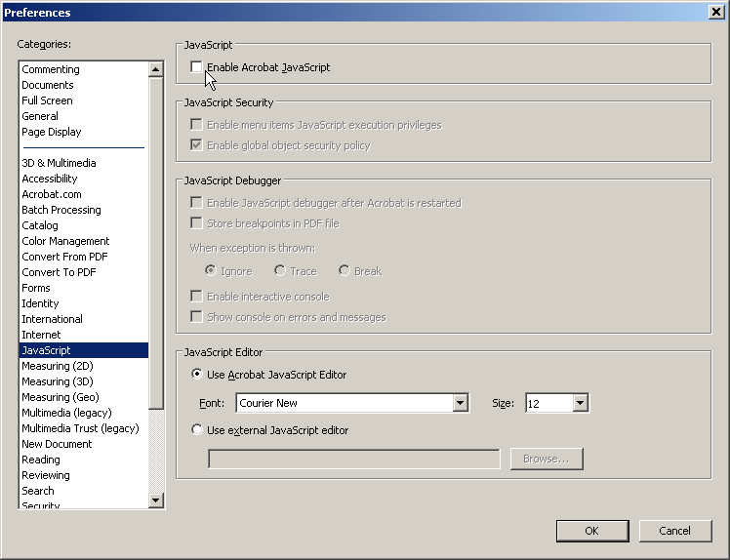
Task: Select the Accessibility category
Action: click(x=50, y=179)
